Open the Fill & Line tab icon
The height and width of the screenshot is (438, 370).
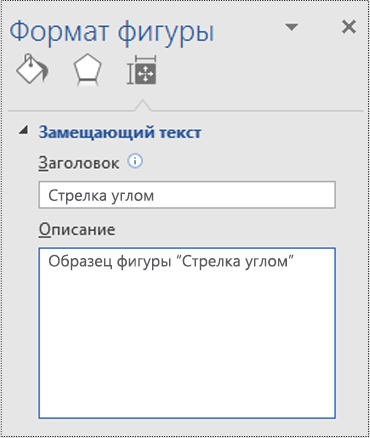[32, 69]
